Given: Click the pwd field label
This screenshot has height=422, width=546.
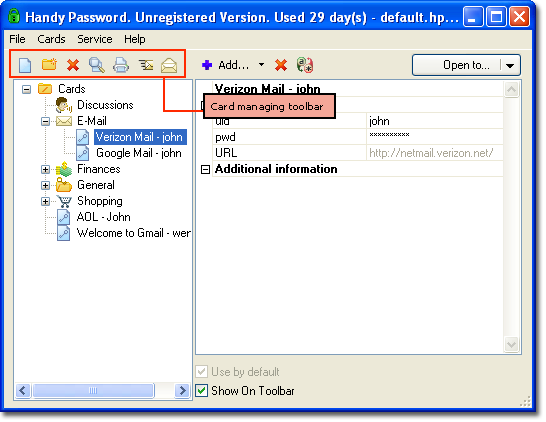Looking at the screenshot, I should tap(225, 137).
